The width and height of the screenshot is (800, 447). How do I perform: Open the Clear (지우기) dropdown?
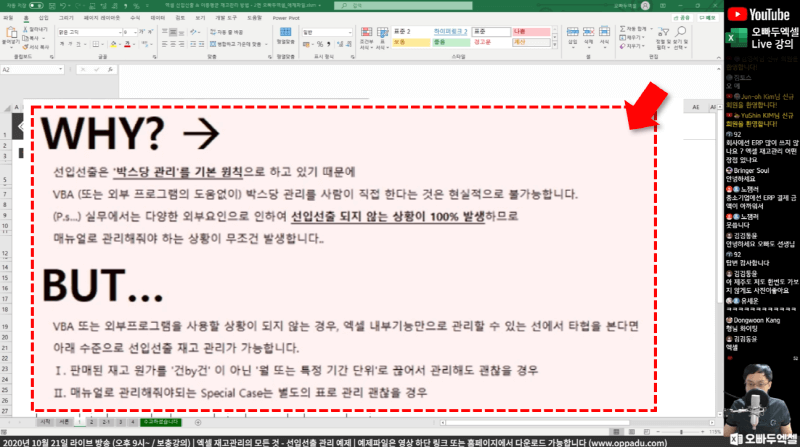[x=632, y=46]
